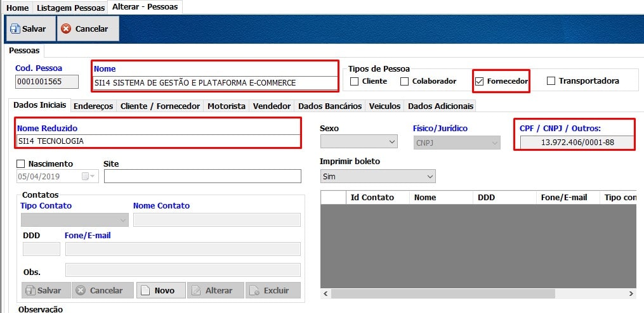Image resolution: width=644 pixels, height=313 pixels.
Task: Open the Dados Adicionais tab
Action: pyautogui.click(x=441, y=106)
